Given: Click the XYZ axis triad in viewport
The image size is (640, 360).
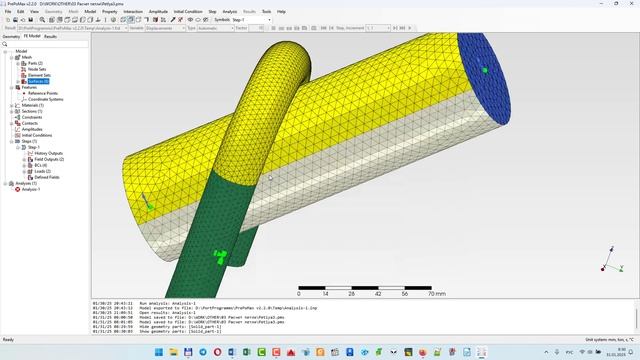Looking at the screenshot, I should click(x=612, y=260).
